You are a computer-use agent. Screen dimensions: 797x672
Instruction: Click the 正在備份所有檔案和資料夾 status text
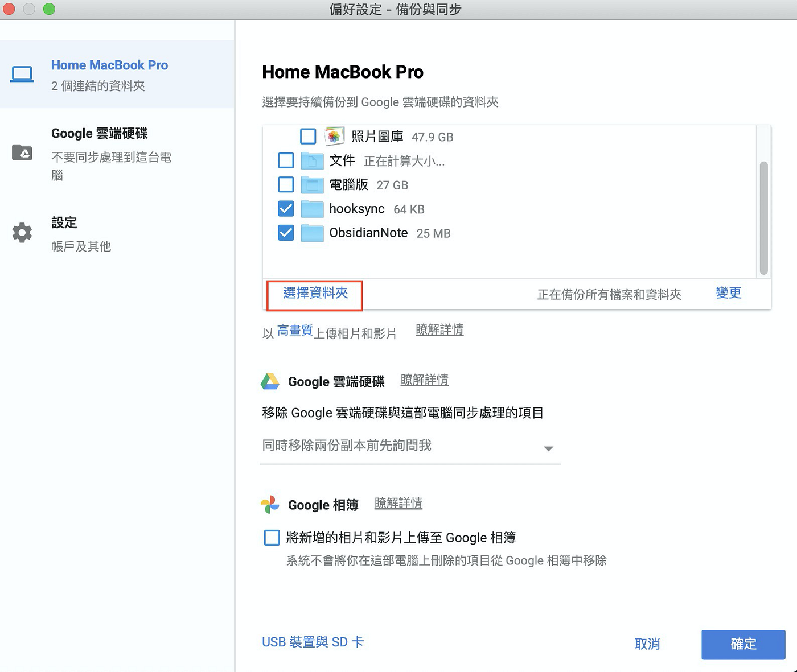coord(609,295)
